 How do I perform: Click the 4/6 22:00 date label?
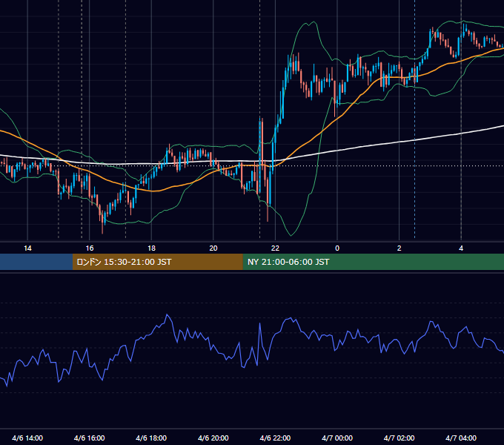275,438
